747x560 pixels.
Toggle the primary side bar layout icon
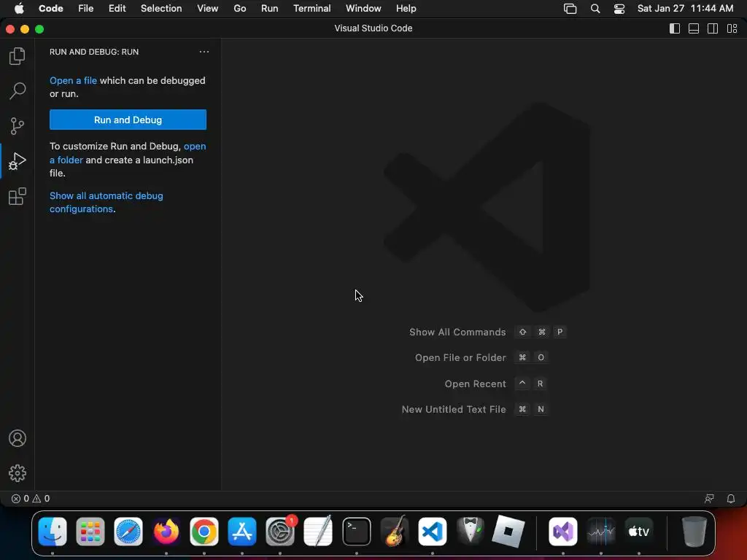point(675,28)
